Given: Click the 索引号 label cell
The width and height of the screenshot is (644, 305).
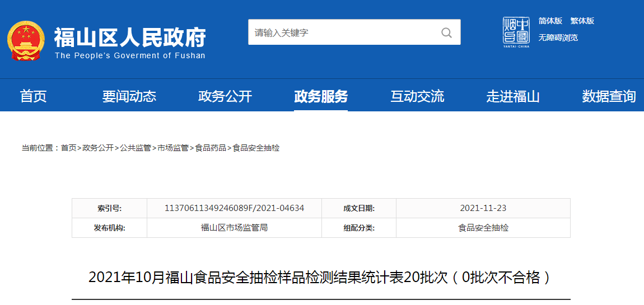Looking at the screenshot, I should pyautogui.click(x=110, y=208).
